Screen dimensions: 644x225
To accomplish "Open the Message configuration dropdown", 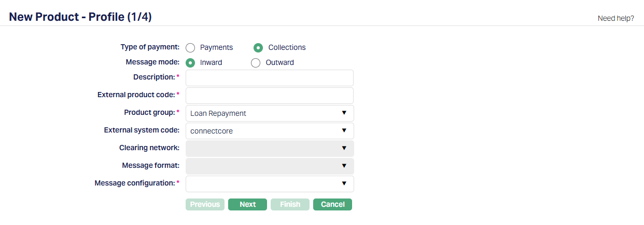I will [x=269, y=183].
